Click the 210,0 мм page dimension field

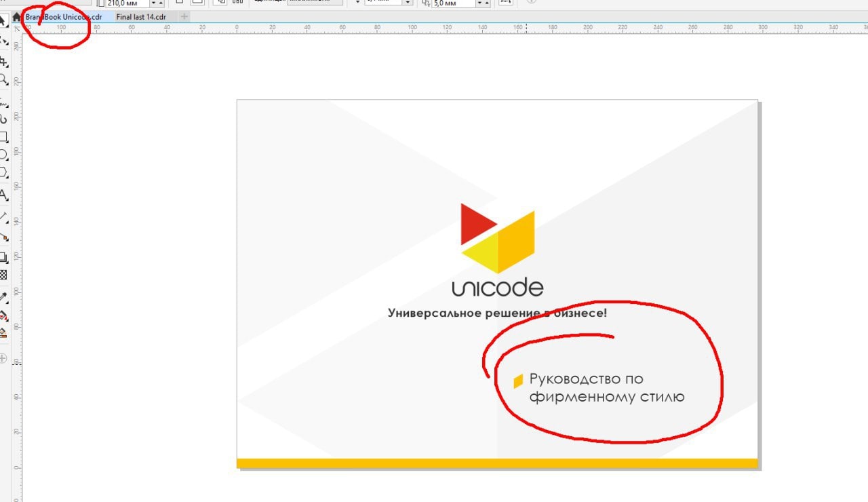pyautogui.click(x=127, y=3)
